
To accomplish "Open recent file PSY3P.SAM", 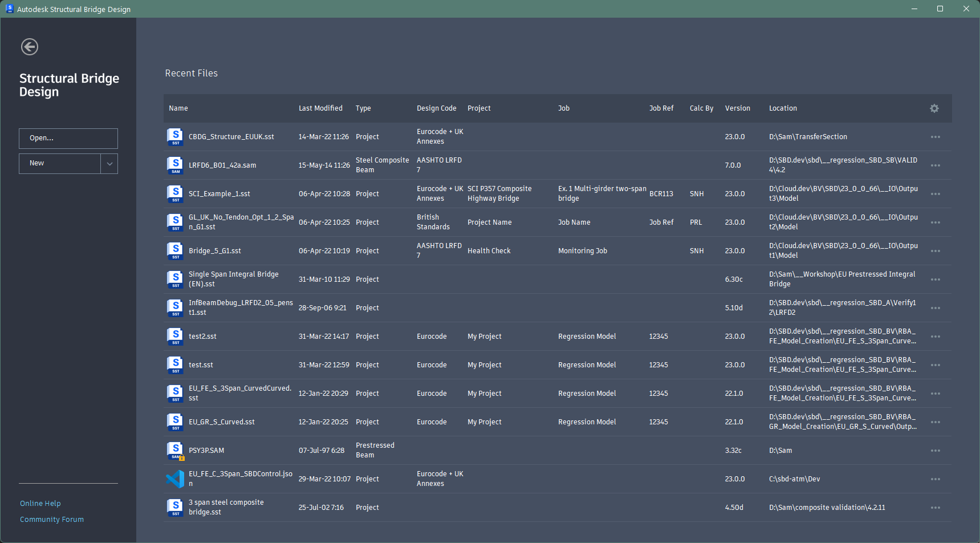I will (x=206, y=451).
